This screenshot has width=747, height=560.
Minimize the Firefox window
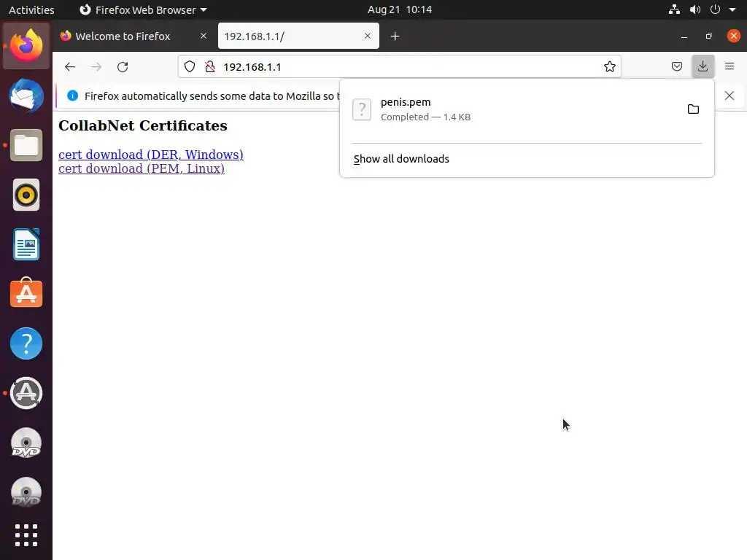[684, 36]
